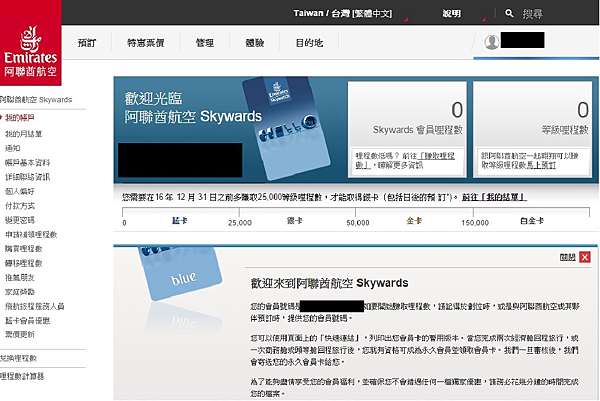600x401 pixels.
Task: Open the 體驗 menu
Action: (x=254, y=42)
